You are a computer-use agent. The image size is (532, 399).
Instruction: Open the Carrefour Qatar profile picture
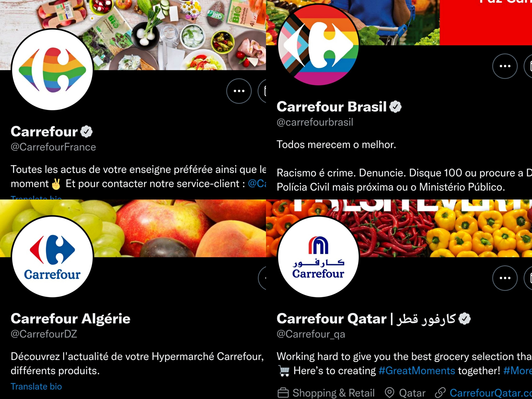318,257
